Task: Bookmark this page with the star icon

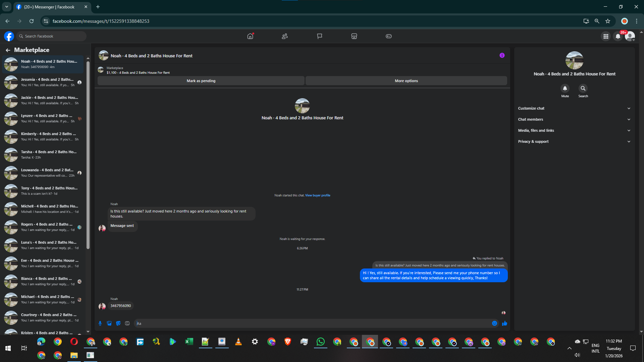Action: tap(608, 21)
